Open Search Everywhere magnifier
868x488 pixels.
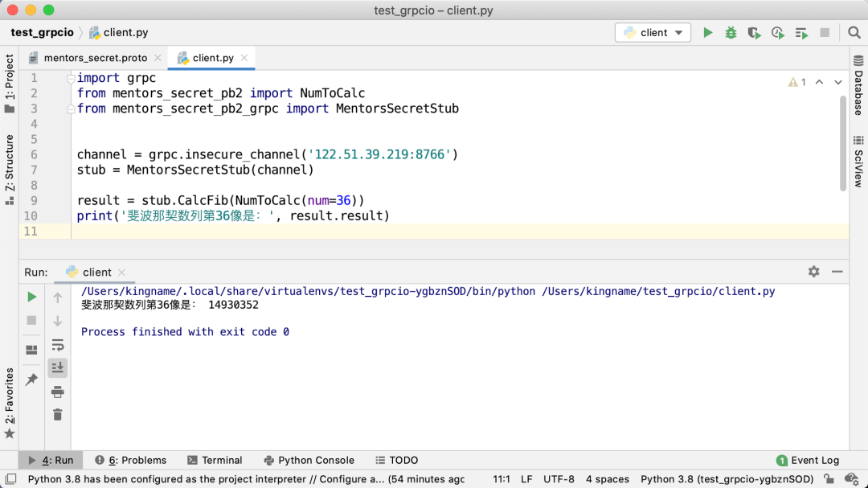854,33
